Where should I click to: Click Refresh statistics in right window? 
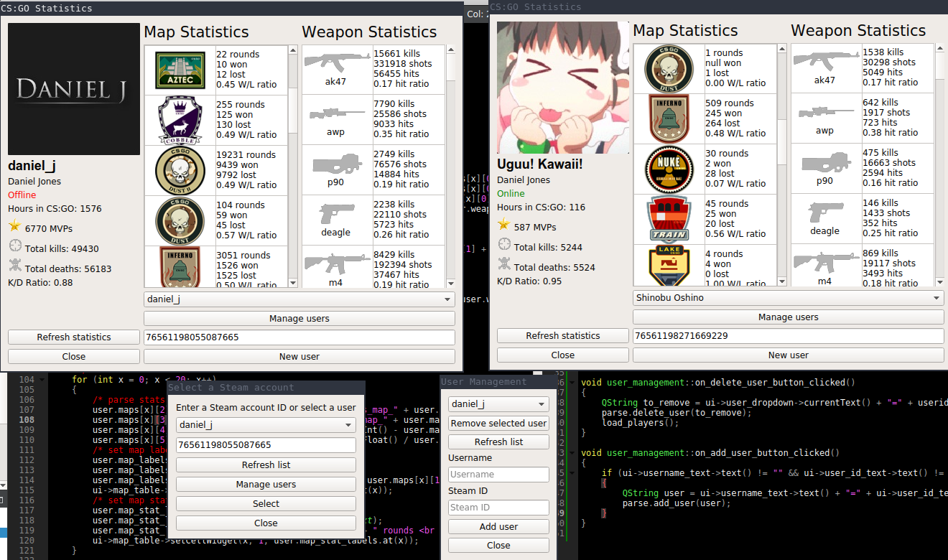point(563,336)
